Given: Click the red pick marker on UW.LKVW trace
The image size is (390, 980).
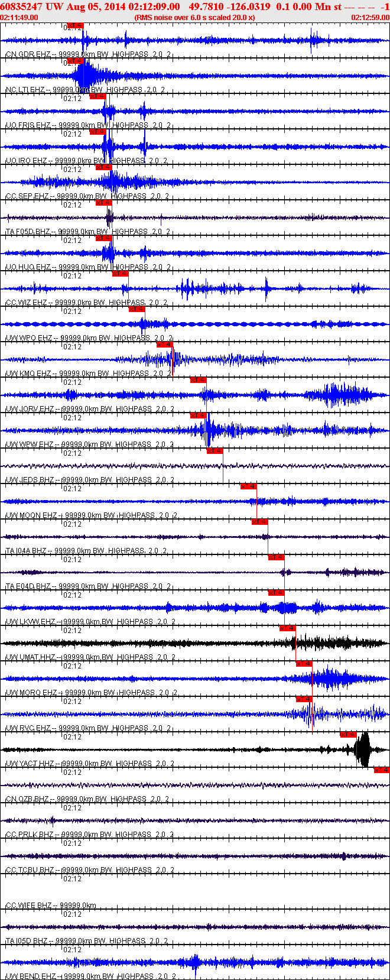Looking at the screenshot, I should (276, 593).
